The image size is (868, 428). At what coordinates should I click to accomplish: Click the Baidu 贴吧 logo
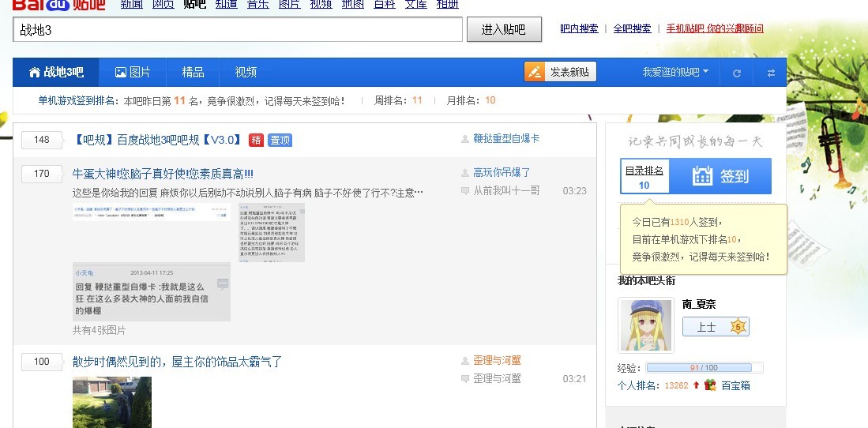[58, 5]
